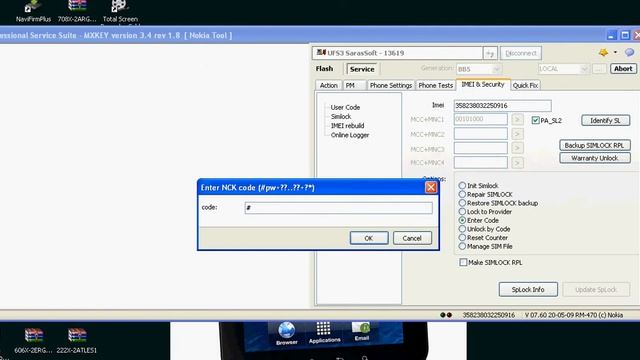Open Total Screen Recorder desktop icon
Screen dimensions: 640x360
point(120,11)
